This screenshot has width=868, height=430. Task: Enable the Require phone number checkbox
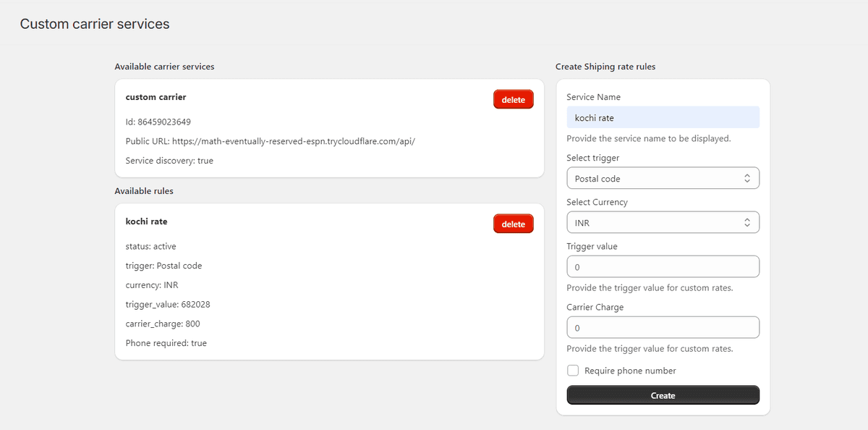pos(573,371)
